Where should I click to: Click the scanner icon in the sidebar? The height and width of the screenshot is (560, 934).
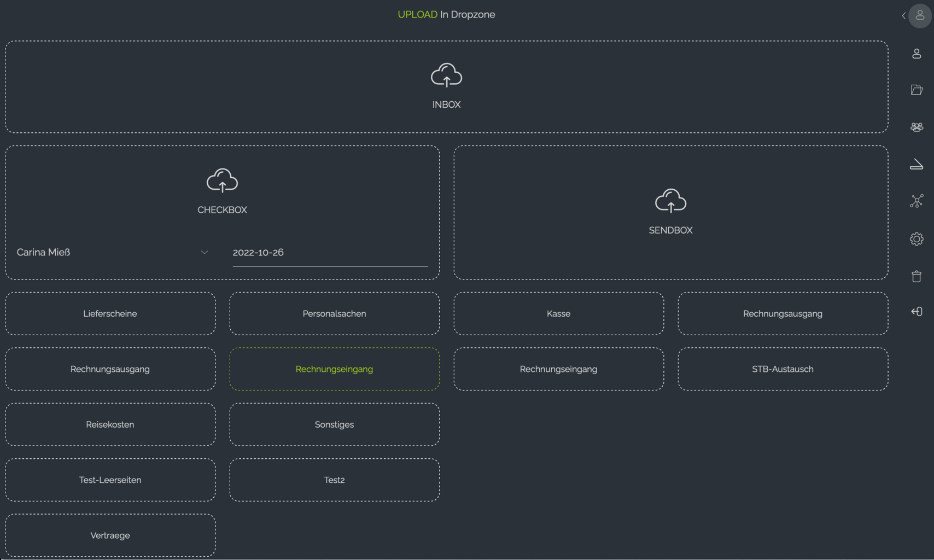(917, 165)
